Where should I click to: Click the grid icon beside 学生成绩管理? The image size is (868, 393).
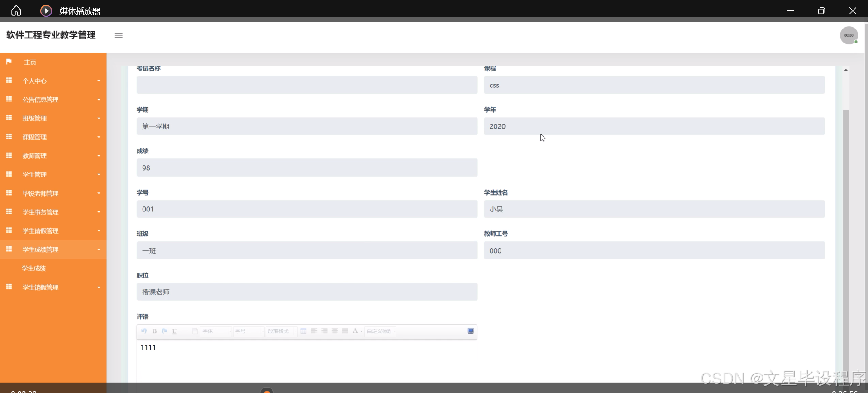(9, 249)
